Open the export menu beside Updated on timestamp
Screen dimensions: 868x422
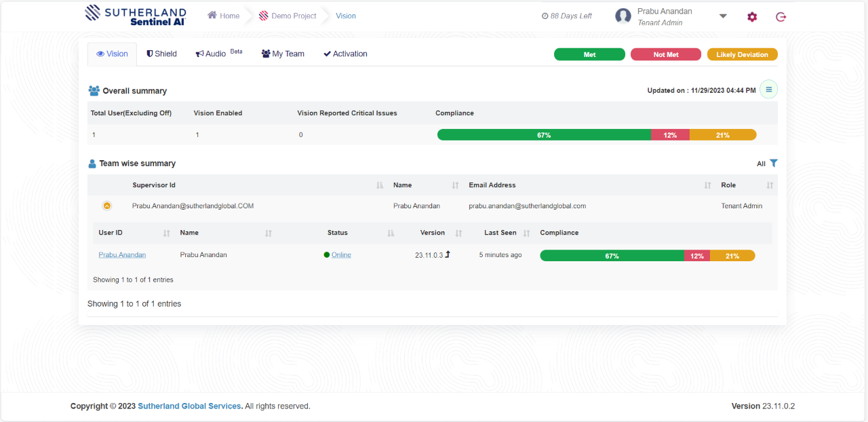(x=768, y=89)
